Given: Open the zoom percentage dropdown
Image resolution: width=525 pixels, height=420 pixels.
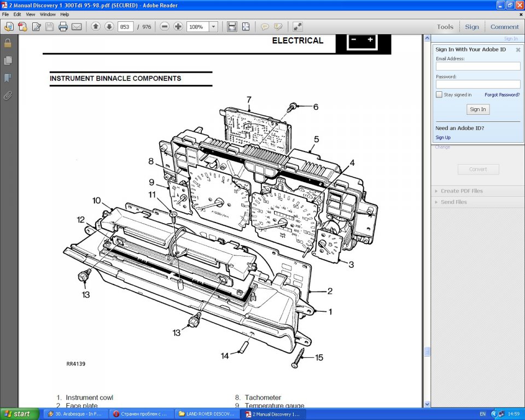Looking at the screenshot, I should (x=213, y=27).
